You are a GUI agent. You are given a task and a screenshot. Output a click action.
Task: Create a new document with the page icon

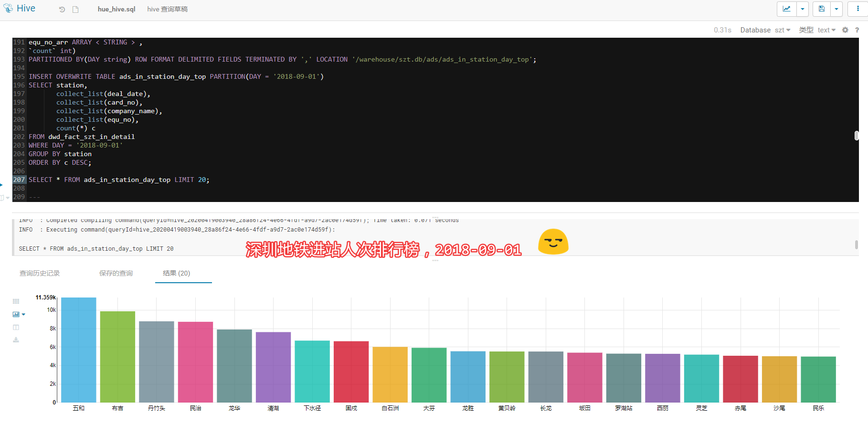point(75,10)
